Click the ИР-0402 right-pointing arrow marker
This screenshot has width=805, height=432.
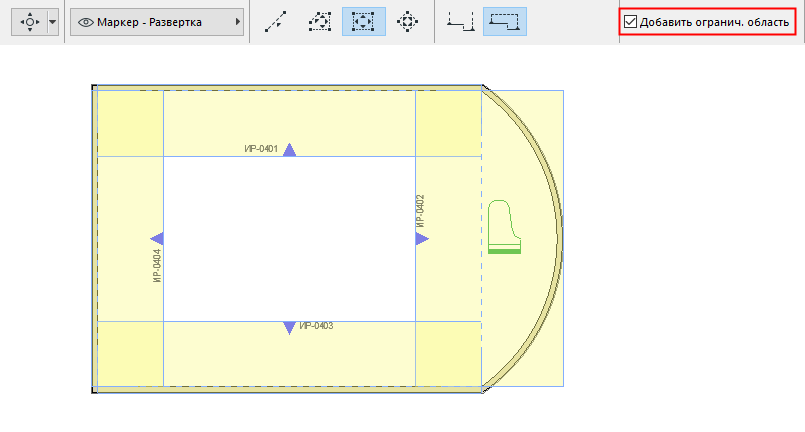click(x=422, y=238)
